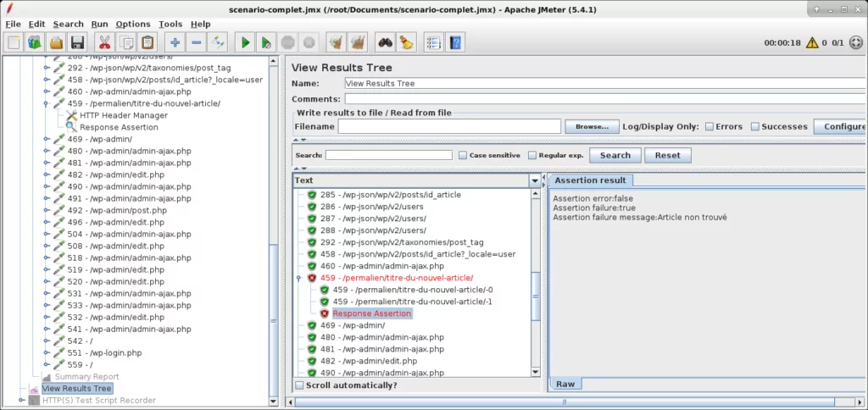Click the Cut scissors icon
Image resolution: width=868 pixels, height=410 pixels.
click(x=104, y=42)
